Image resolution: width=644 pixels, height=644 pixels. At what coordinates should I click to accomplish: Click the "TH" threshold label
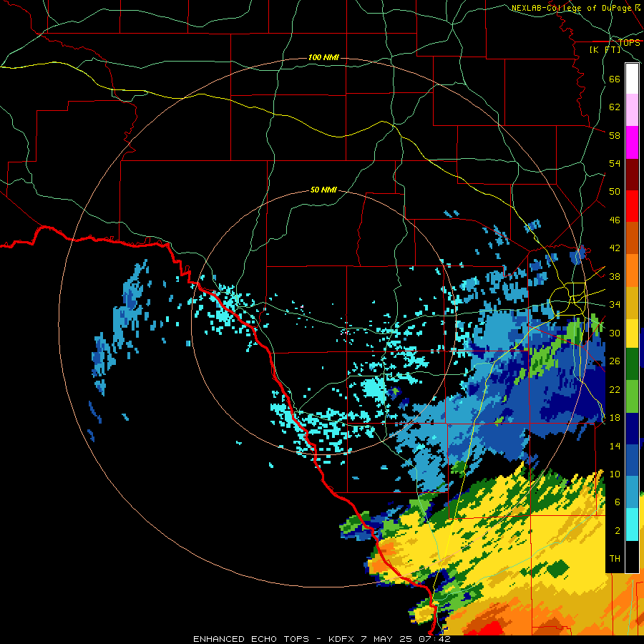point(615,559)
